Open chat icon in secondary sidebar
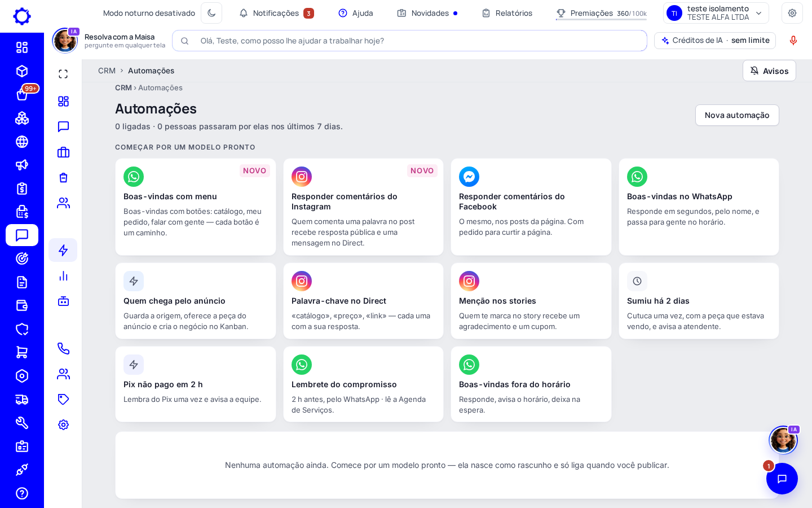This screenshot has height=508, width=812. pyautogui.click(x=63, y=126)
